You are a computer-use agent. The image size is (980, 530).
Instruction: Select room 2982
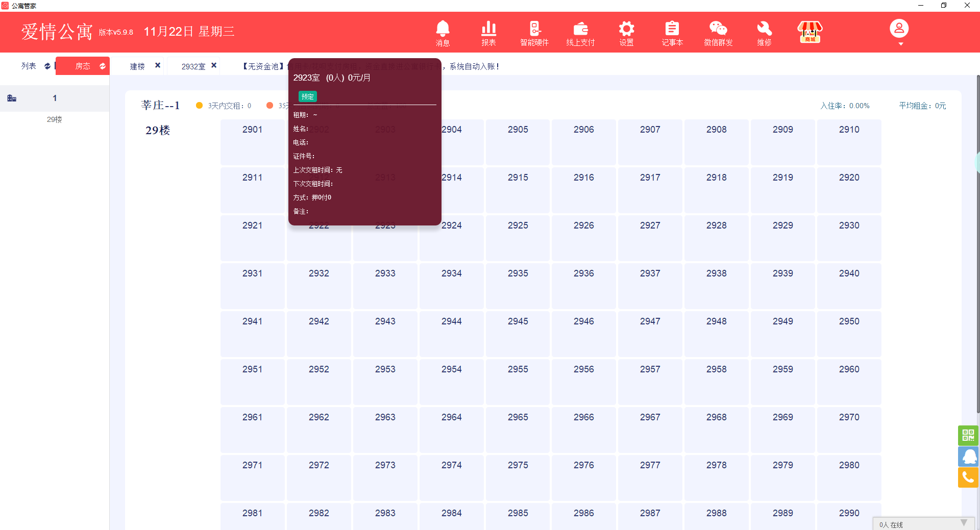coord(319,516)
